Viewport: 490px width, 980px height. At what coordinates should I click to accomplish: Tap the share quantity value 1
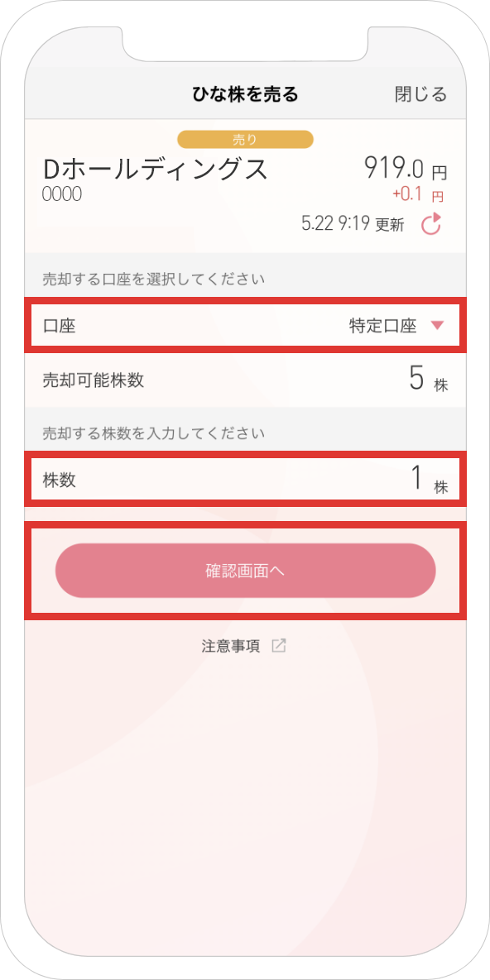click(x=417, y=479)
